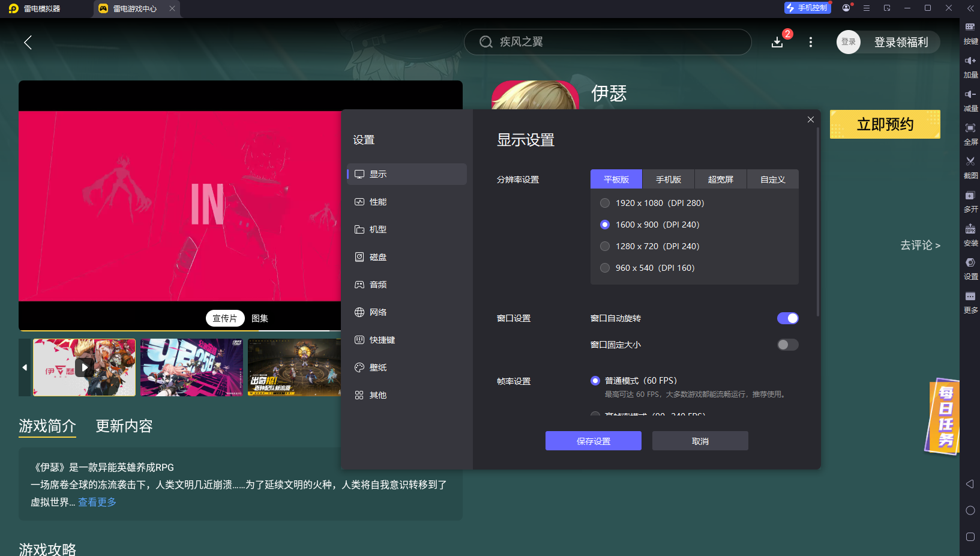Open 显示 settings category
This screenshot has height=556, width=980.
pos(407,174)
